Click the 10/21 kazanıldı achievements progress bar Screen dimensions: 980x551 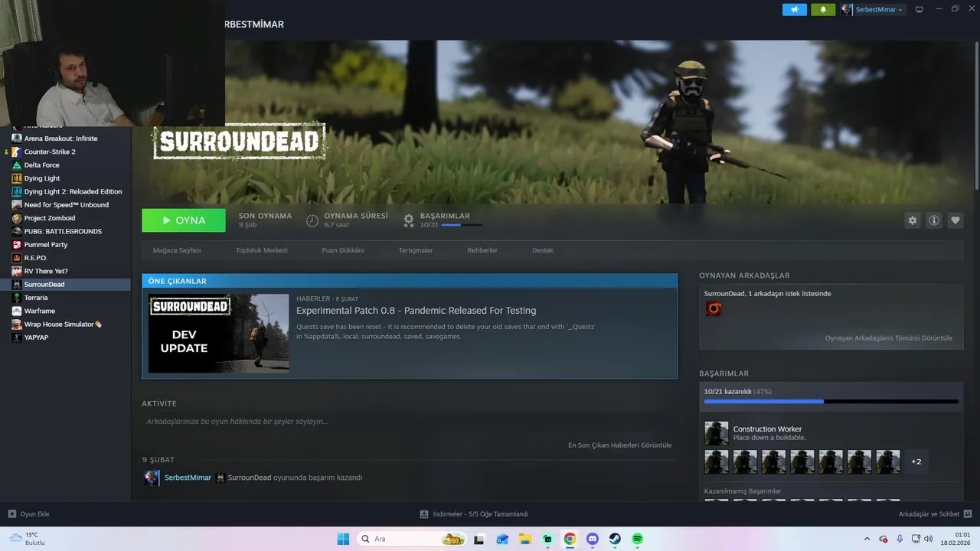831,401
